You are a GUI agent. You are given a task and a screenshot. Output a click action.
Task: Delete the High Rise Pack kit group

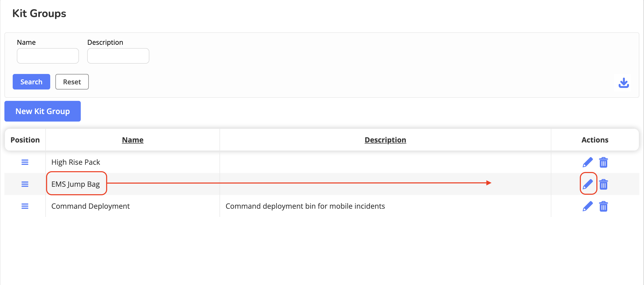pyautogui.click(x=603, y=162)
